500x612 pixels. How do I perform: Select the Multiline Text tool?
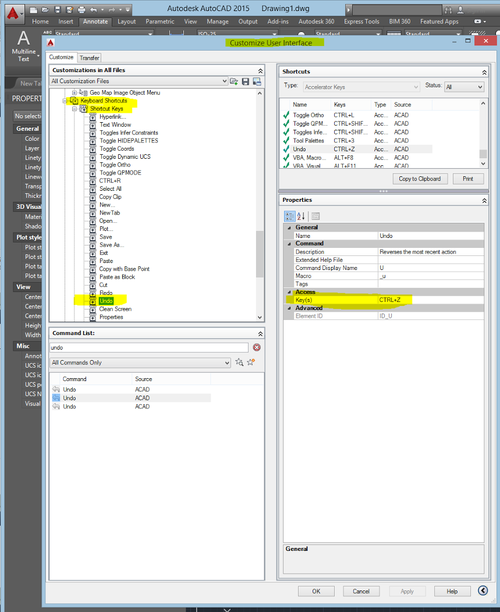(x=23, y=46)
